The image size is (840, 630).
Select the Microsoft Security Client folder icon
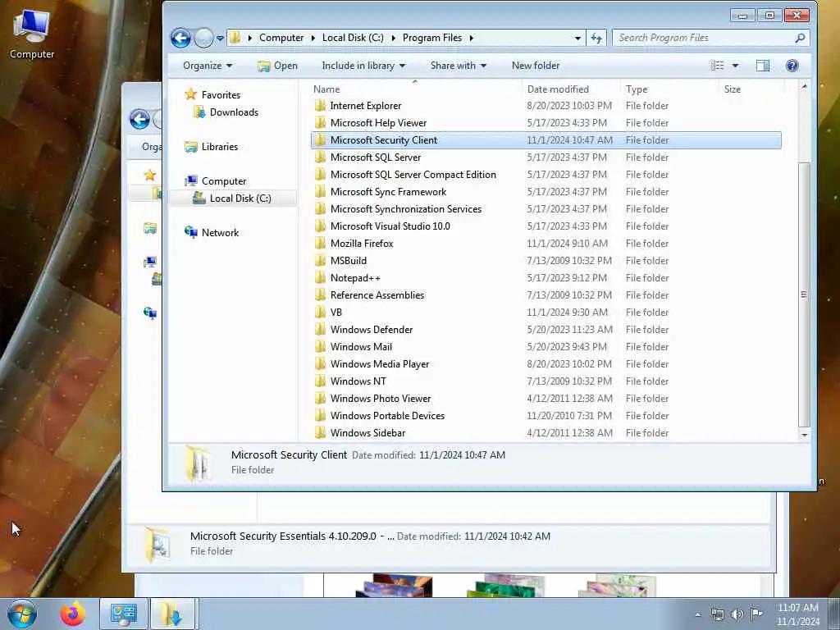coord(321,139)
